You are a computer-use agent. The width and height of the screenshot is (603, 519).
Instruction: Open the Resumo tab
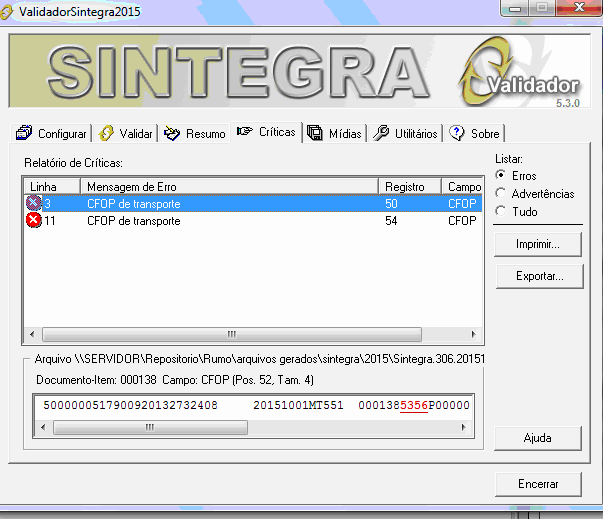pos(194,133)
